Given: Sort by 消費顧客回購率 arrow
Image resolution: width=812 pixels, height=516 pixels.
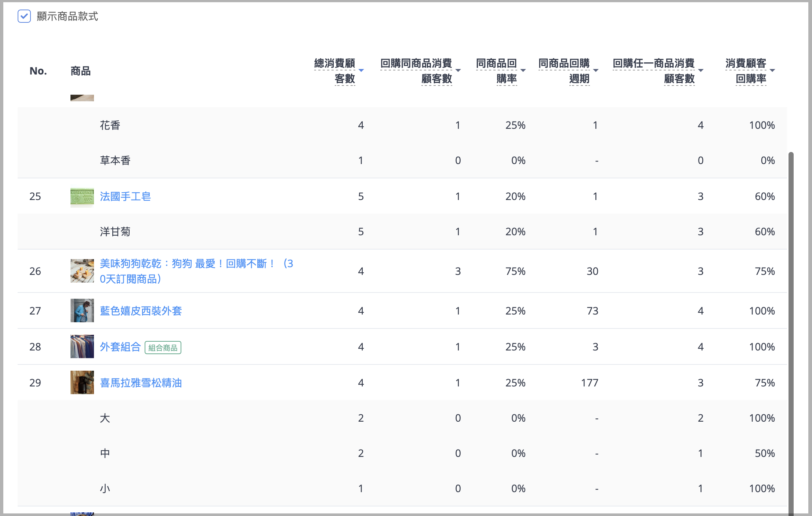Looking at the screenshot, I should 772,70.
